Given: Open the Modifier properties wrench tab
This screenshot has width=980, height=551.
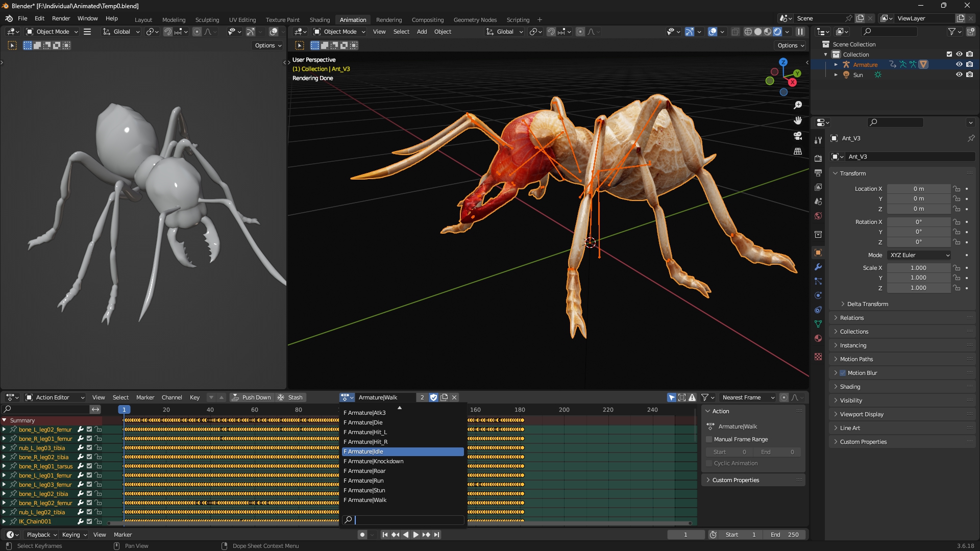Looking at the screenshot, I should [818, 267].
